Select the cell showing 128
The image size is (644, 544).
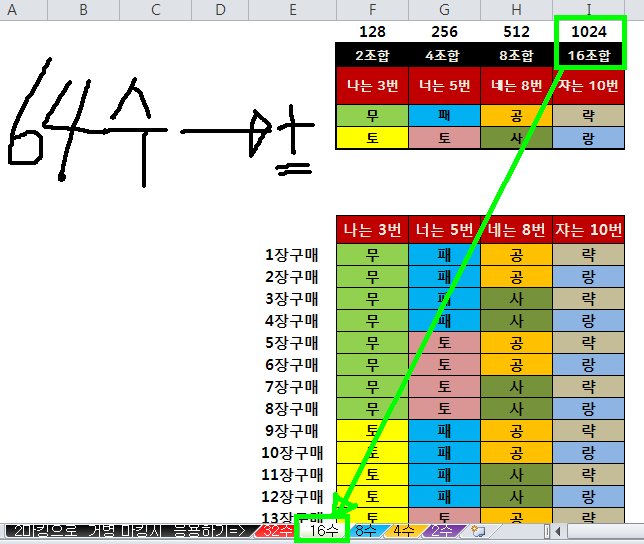(x=372, y=32)
